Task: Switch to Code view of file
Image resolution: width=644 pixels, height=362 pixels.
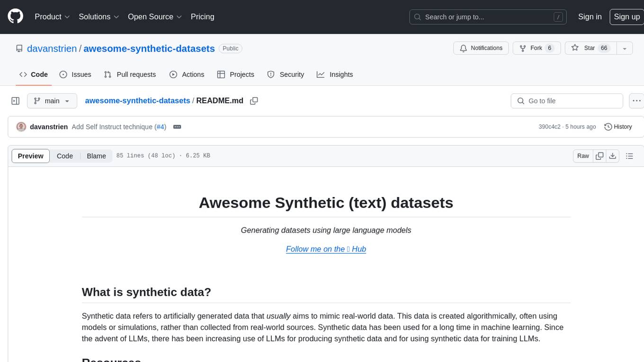Action: 65,156
